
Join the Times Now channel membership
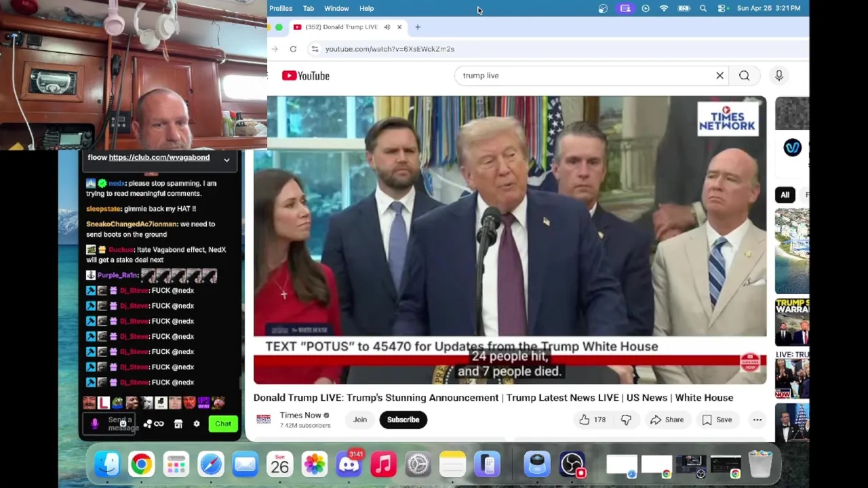[x=359, y=420]
